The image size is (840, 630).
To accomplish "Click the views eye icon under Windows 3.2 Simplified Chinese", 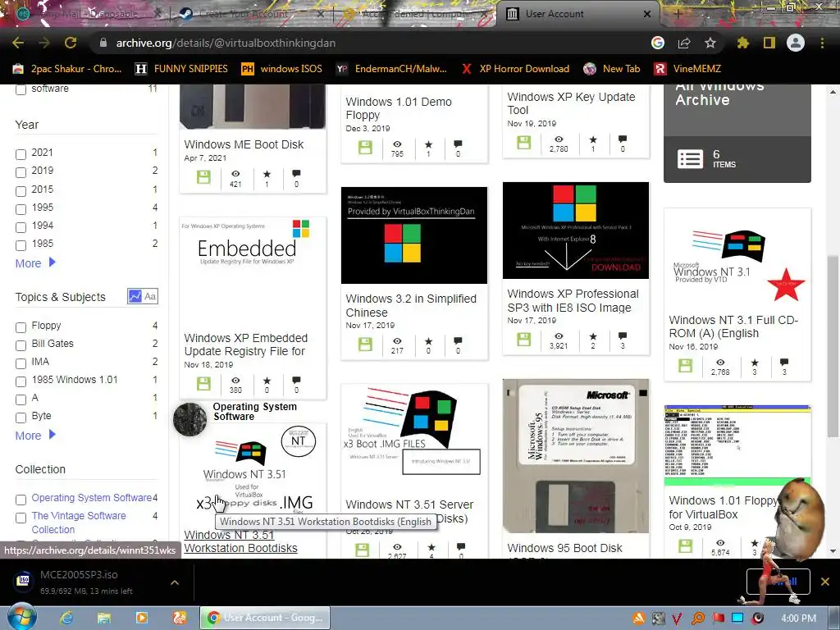I will pyautogui.click(x=397, y=341).
